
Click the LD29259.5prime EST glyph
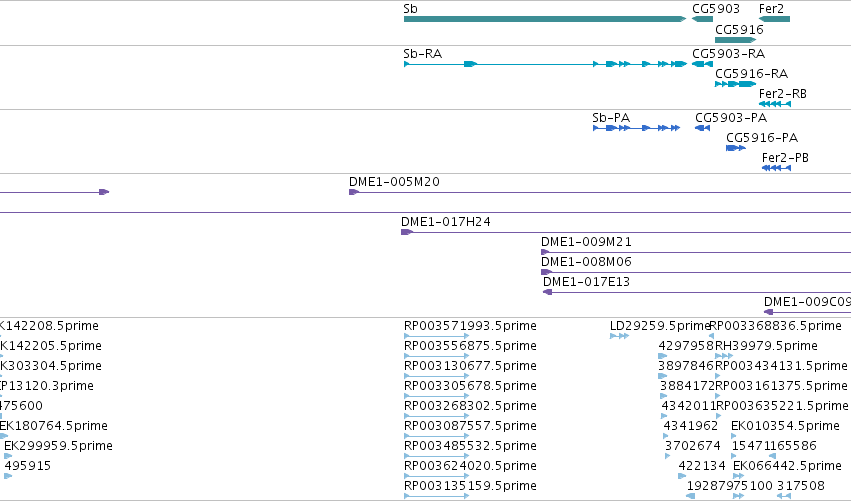pyautogui.click(x=619, y=336)
